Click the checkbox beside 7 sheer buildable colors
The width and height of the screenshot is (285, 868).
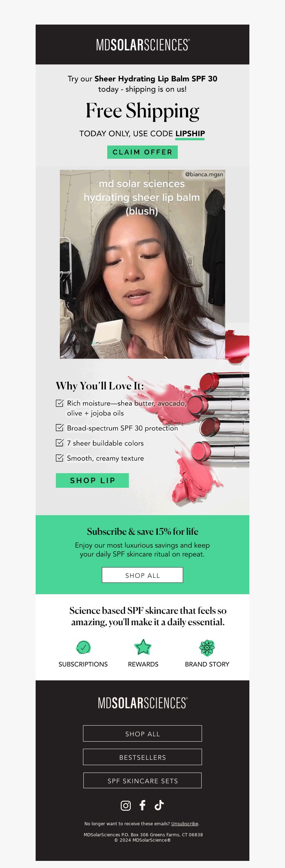coord(60,443)
